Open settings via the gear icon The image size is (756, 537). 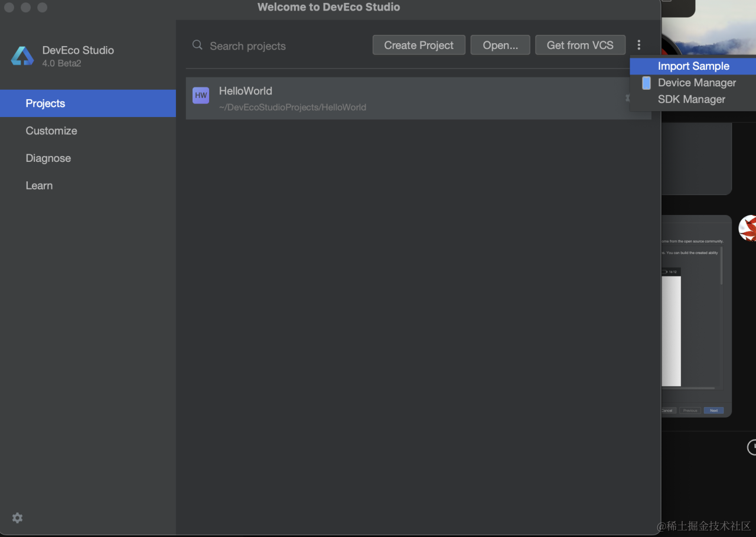[x=17, y=518]
